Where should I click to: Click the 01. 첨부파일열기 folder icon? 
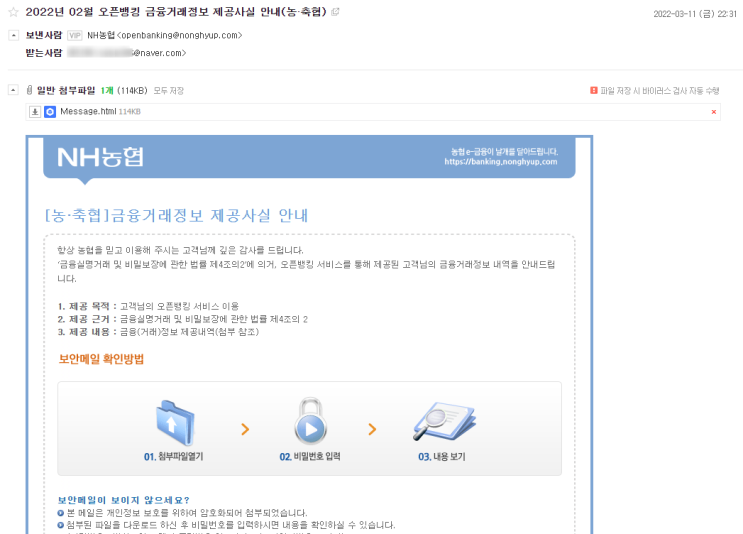pyautogui.click(x=175, y=423)
